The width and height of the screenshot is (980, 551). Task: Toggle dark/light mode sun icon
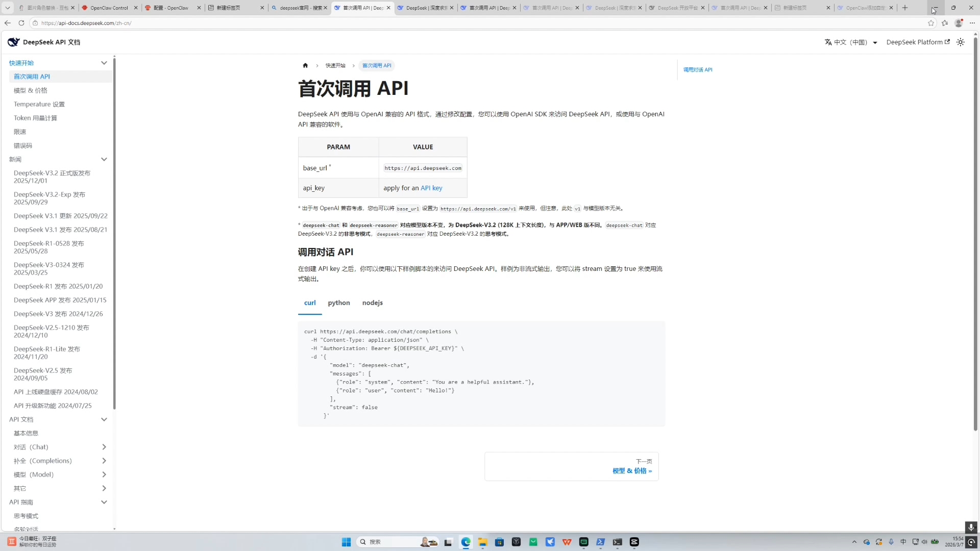tap(961, 42)
